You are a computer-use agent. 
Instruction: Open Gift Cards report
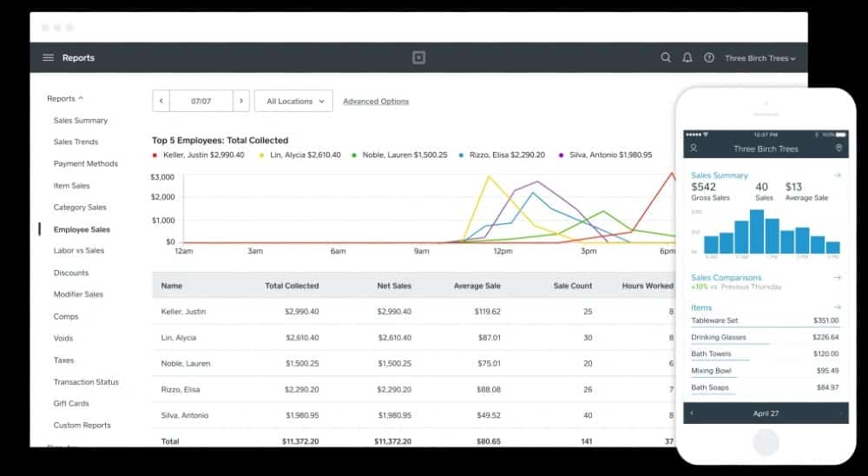71,403
